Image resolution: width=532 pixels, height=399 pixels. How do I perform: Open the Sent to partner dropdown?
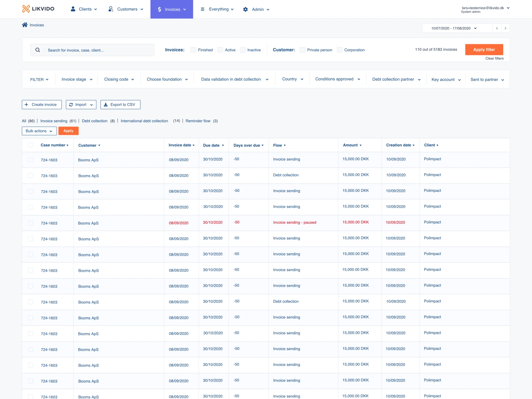(487, 79)
